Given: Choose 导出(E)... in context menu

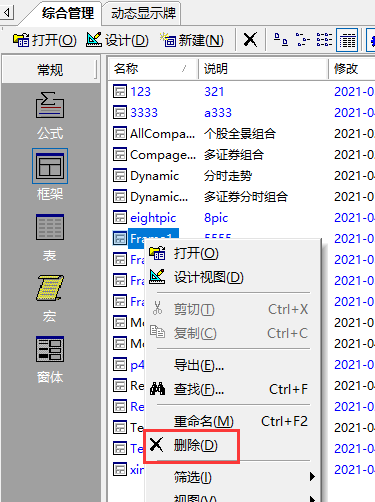Looking at the screenshot, I should click(x=232, y=365).
